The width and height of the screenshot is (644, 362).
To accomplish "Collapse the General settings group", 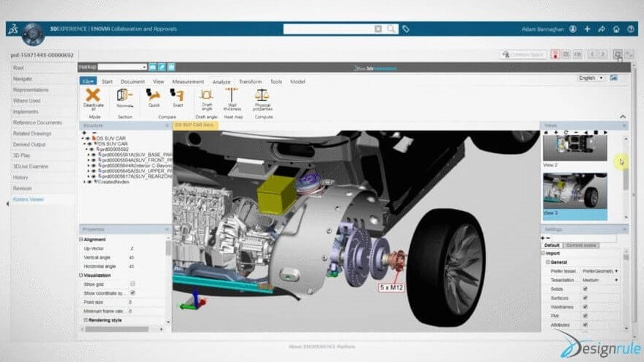I will click(547, 262).
